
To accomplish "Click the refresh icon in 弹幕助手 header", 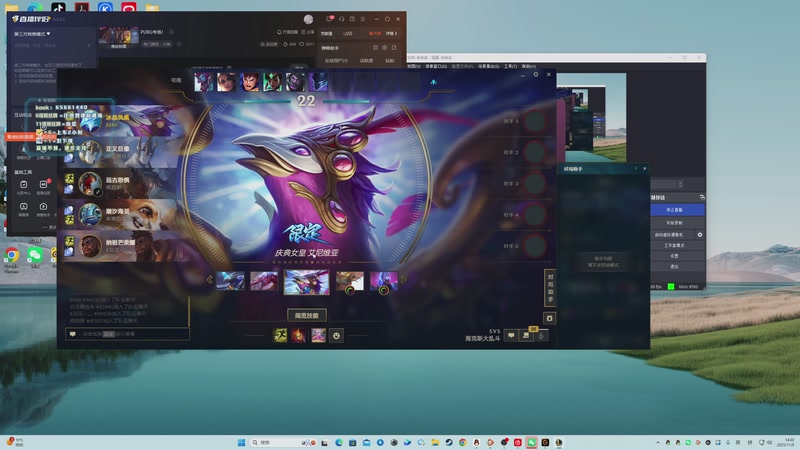I will tap(394, 47).
